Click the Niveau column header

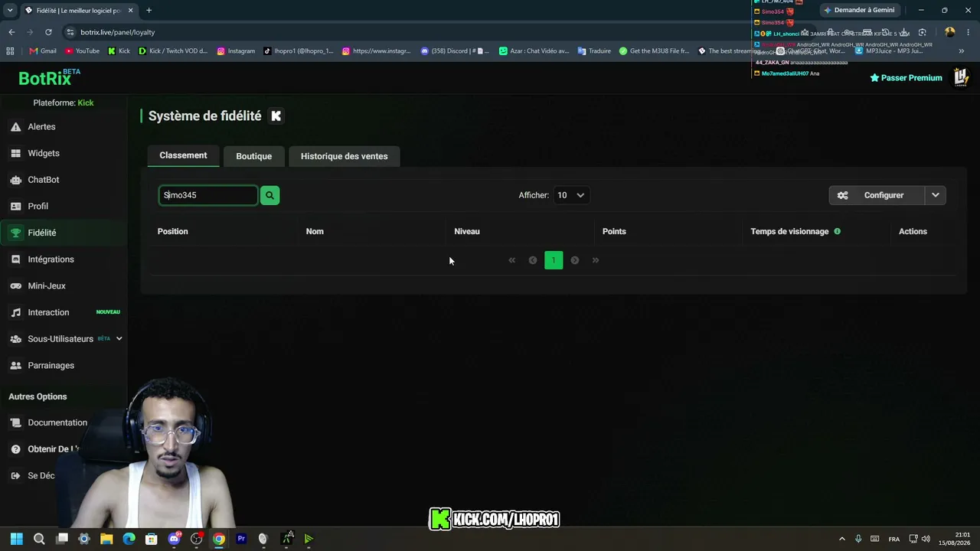(467, 231)
